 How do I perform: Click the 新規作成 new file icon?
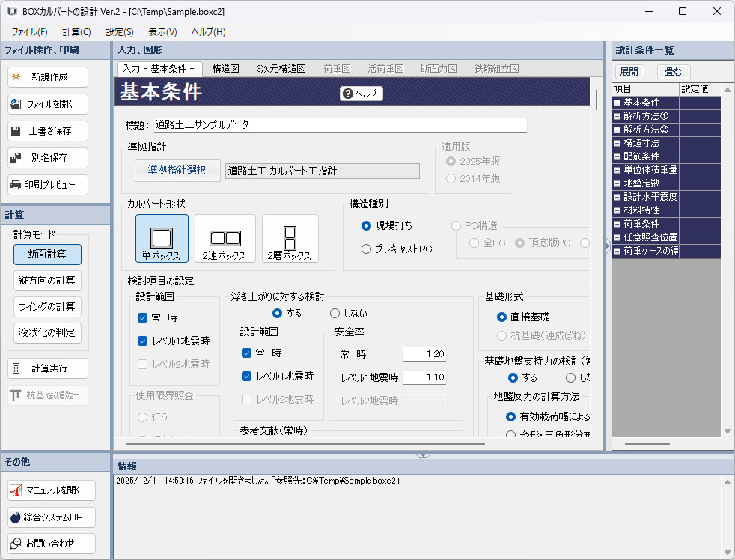[16, 77]
